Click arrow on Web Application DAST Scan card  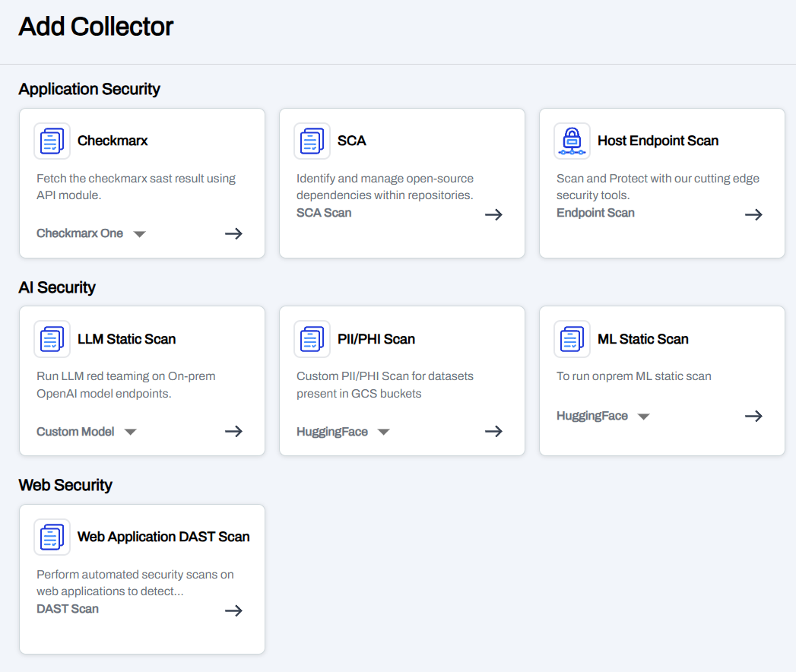[233, 610]
